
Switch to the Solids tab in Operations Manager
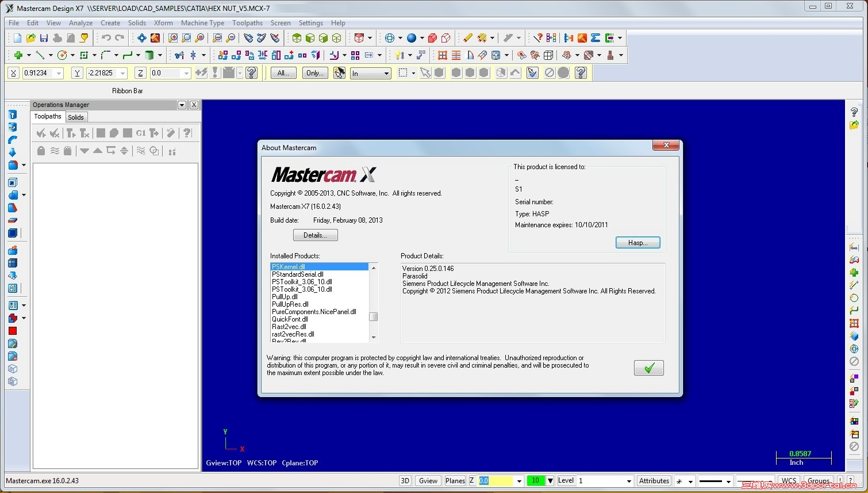[x=76, y=117]
